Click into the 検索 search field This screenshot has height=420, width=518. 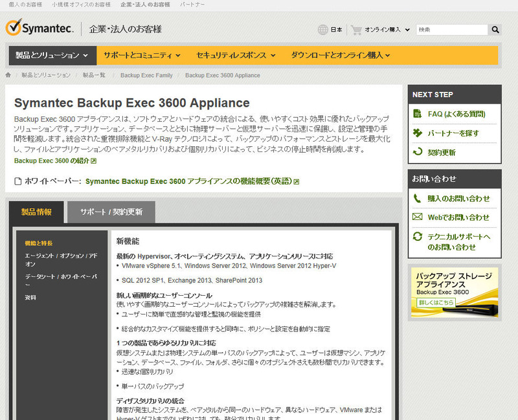click(x=451, y=30)
